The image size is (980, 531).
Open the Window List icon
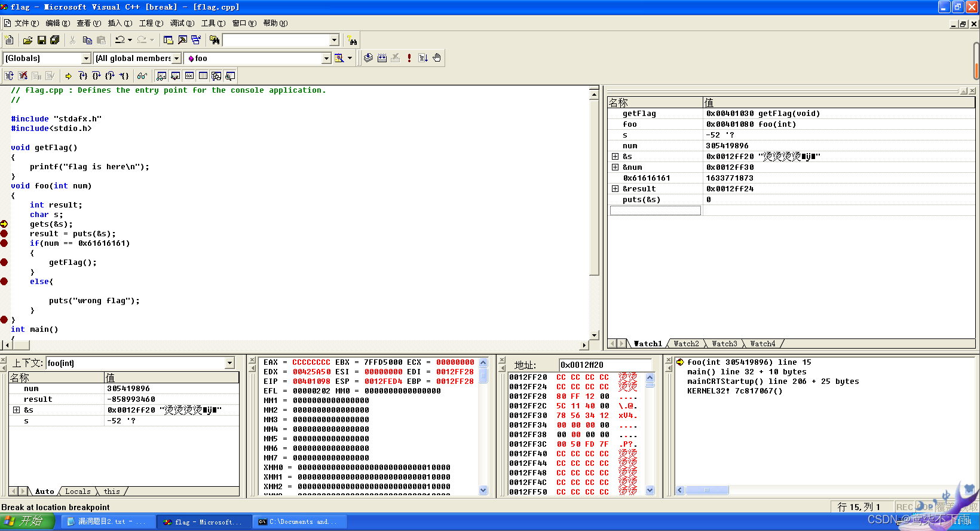(196, 40)
